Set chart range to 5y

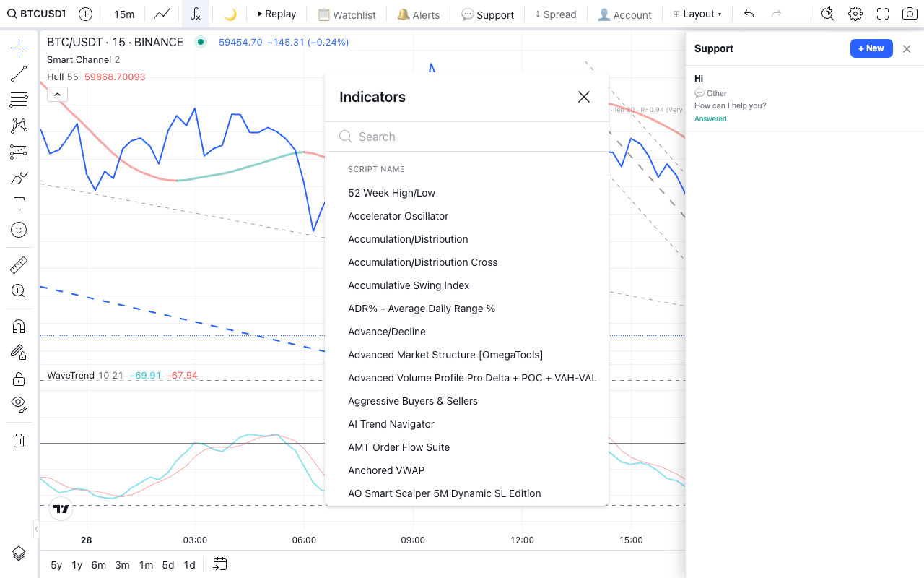point(56,565)
